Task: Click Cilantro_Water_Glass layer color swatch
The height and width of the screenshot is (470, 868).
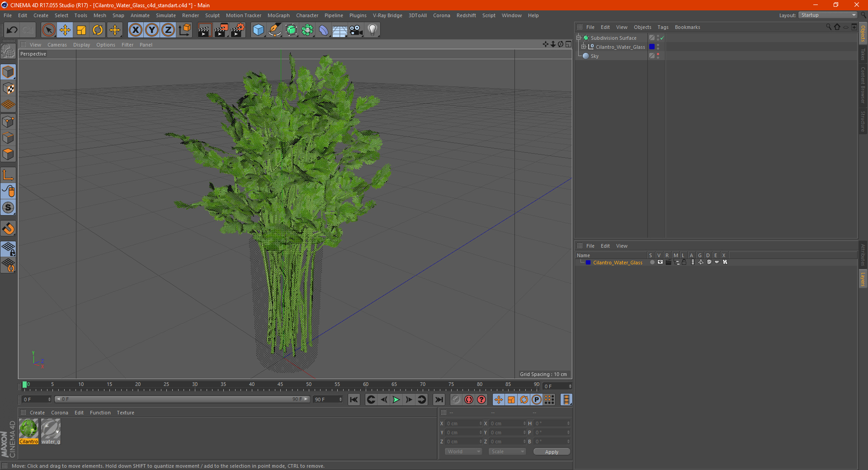Action: point(588,263)
